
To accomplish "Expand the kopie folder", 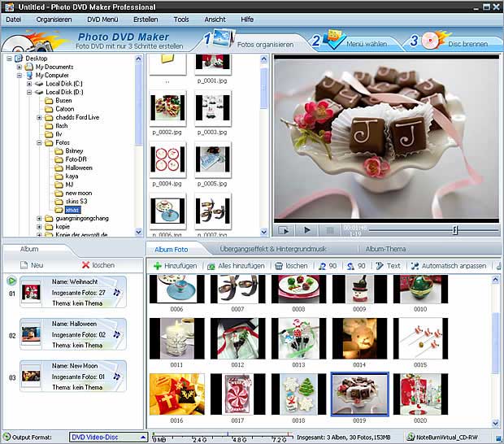I will click(x=39, y=227).
